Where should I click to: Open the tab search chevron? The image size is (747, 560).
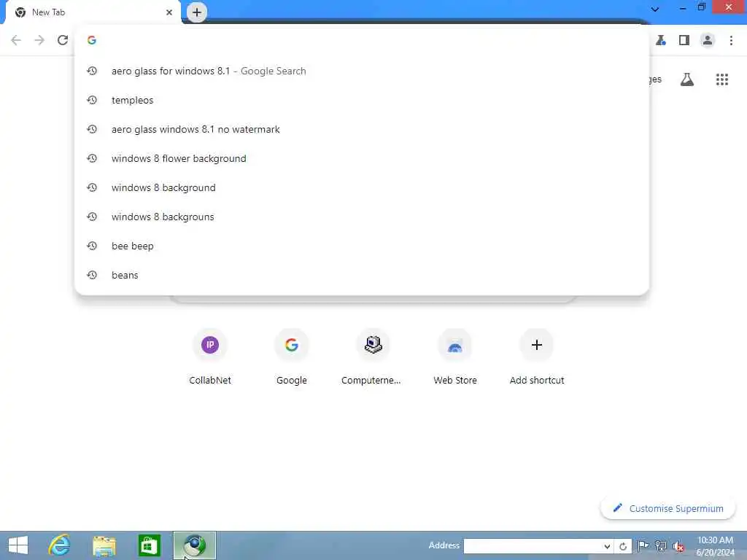655,9
